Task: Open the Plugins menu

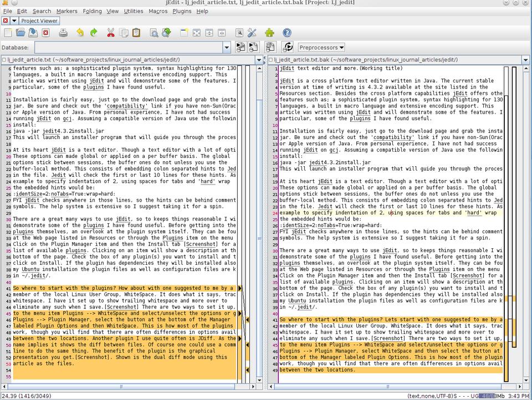Action: (182, 11)
